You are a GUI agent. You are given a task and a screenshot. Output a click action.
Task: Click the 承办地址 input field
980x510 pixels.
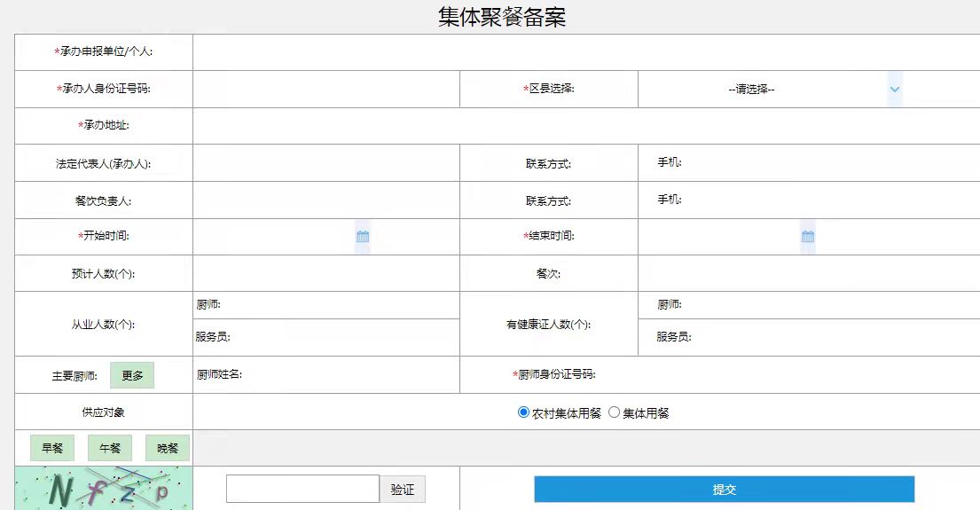pos(585,126)
